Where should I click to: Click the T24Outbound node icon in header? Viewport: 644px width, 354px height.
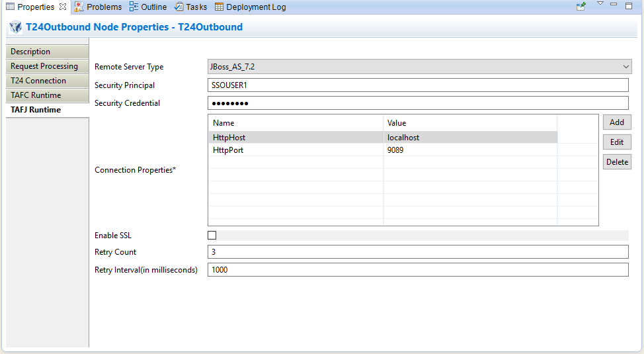pos(15,28)
